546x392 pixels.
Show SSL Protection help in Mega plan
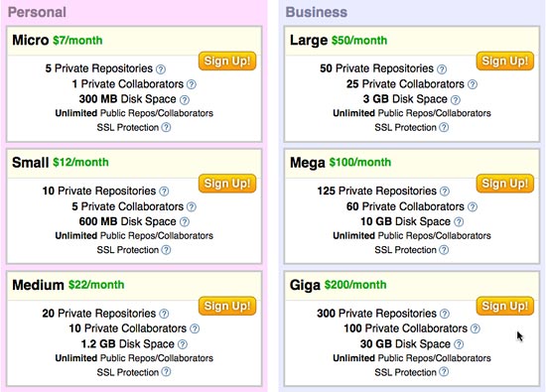444,250
